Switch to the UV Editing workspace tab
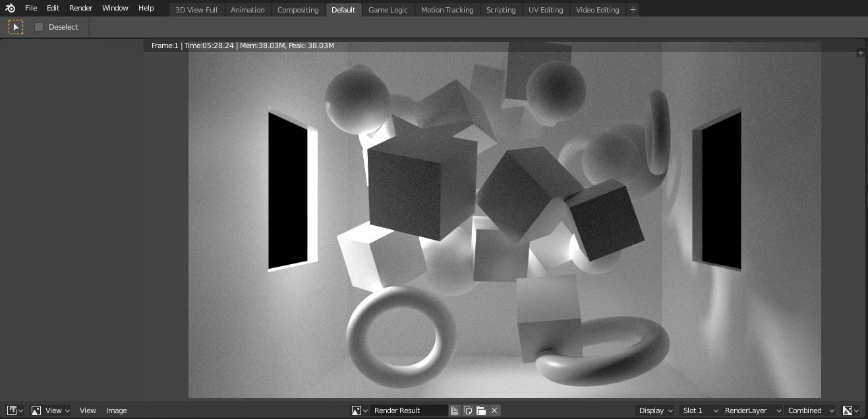868x419 pixels. pos(546,9)
